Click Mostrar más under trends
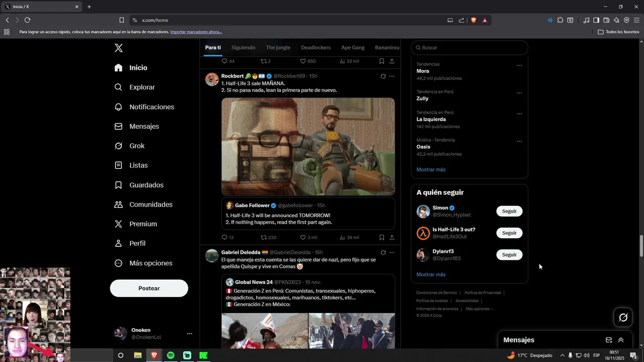644x362 pixels. tap(431, 169)
